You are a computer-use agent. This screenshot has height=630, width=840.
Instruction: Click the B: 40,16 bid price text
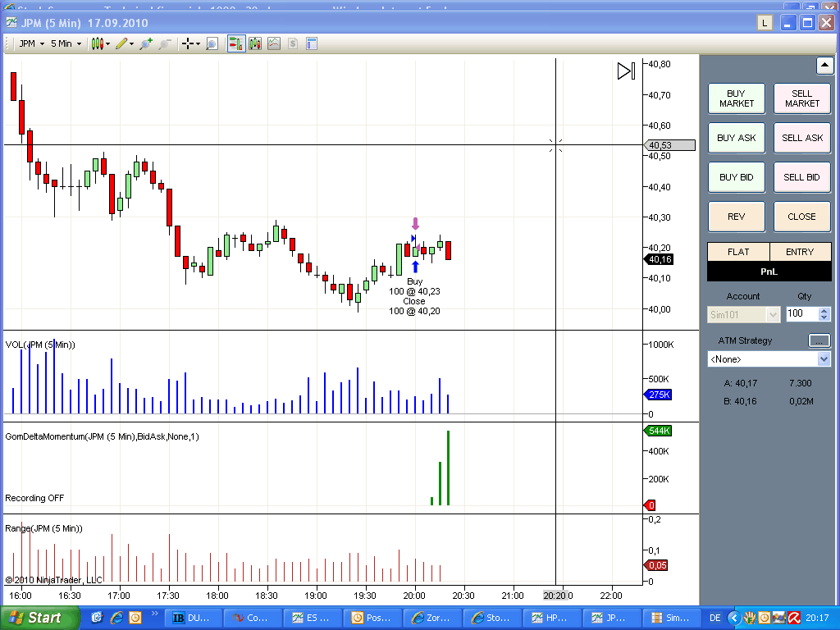(x=741, y=402)
